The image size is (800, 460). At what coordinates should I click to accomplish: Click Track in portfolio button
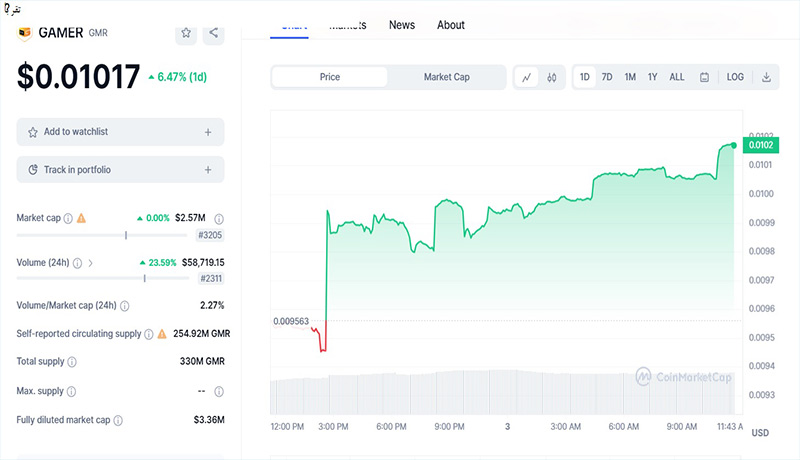[x=120, y=170]
